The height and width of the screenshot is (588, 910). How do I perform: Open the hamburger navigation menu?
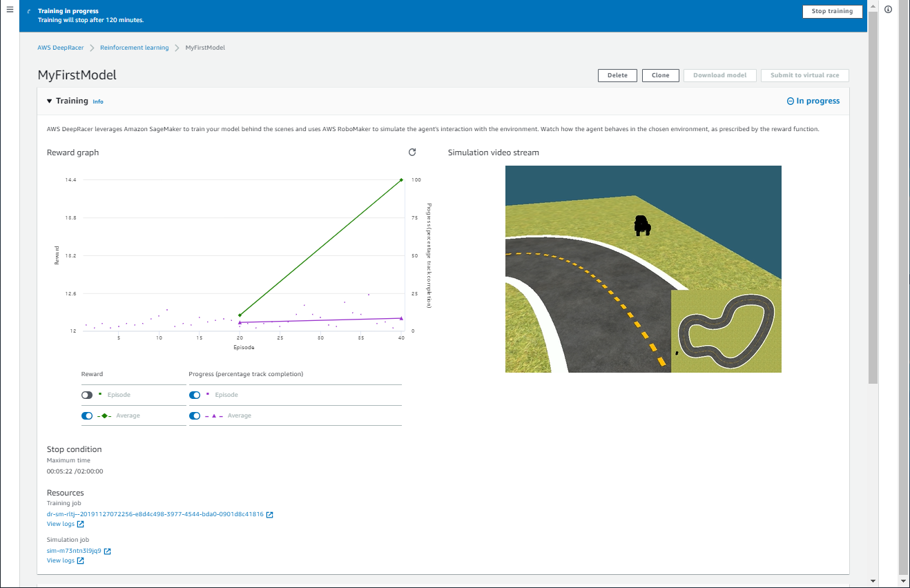[x=10, y=10]
